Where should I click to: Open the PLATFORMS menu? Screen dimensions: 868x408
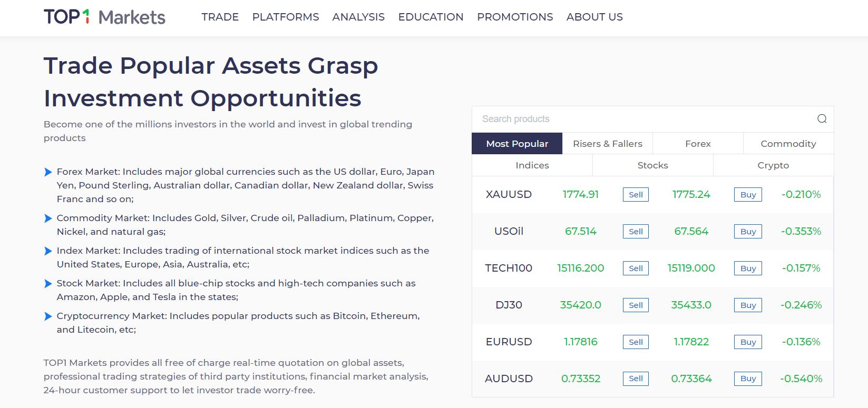click(x=285, y=17)
